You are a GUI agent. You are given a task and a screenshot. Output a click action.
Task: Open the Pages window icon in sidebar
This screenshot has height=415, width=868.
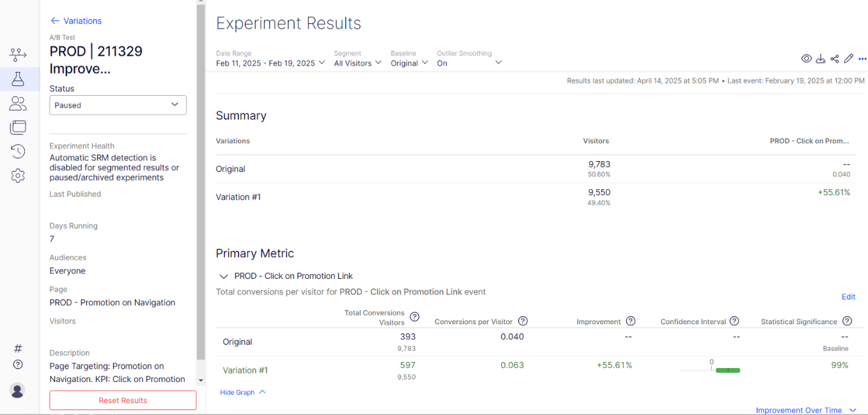[18, 128]
